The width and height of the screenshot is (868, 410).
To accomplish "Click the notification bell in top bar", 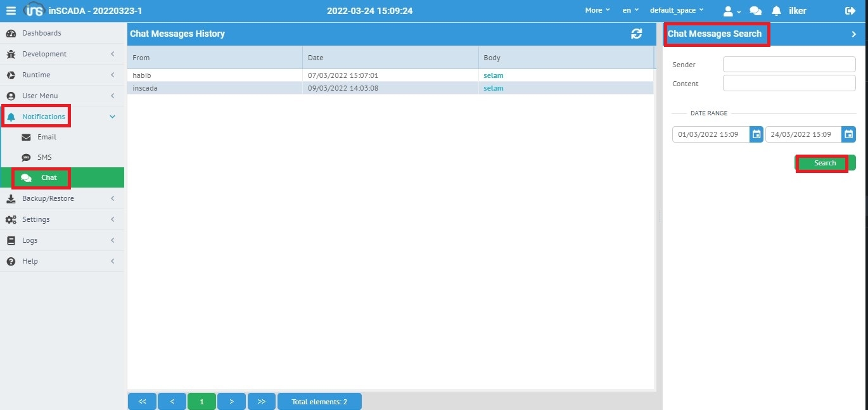I will click(776, 11).
